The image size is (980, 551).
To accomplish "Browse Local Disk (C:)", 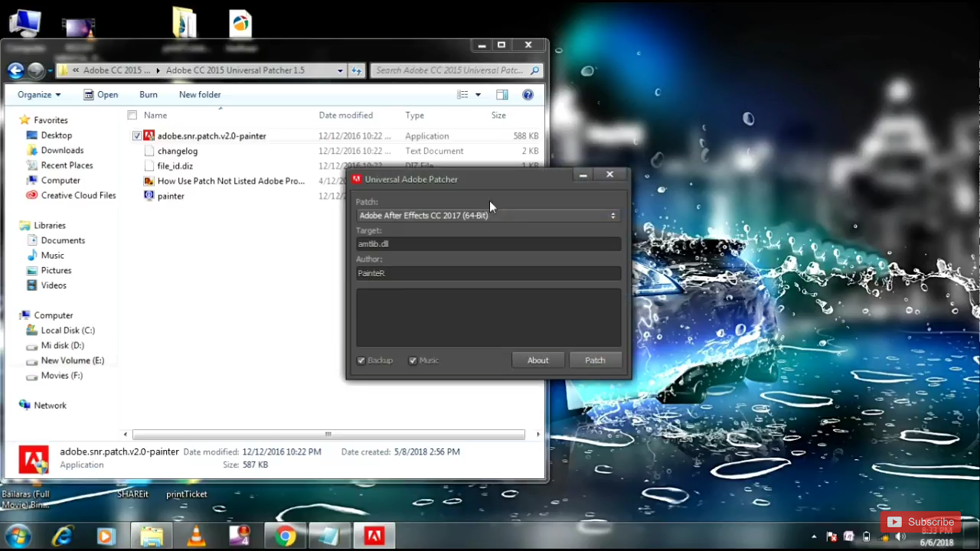I will pos(67,331).
